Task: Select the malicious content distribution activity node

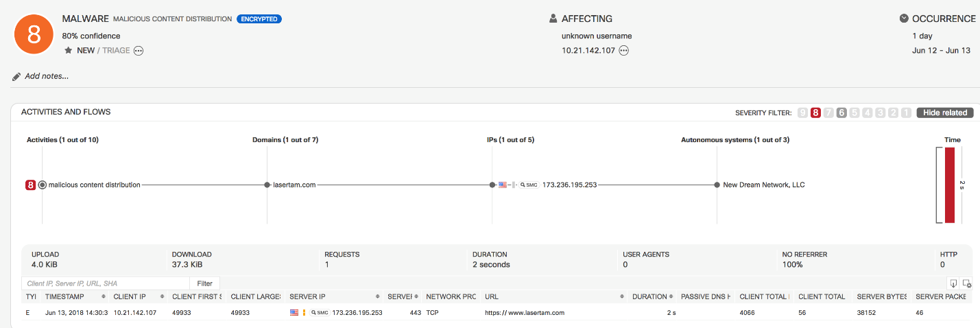Action: (x=43, y=185)
